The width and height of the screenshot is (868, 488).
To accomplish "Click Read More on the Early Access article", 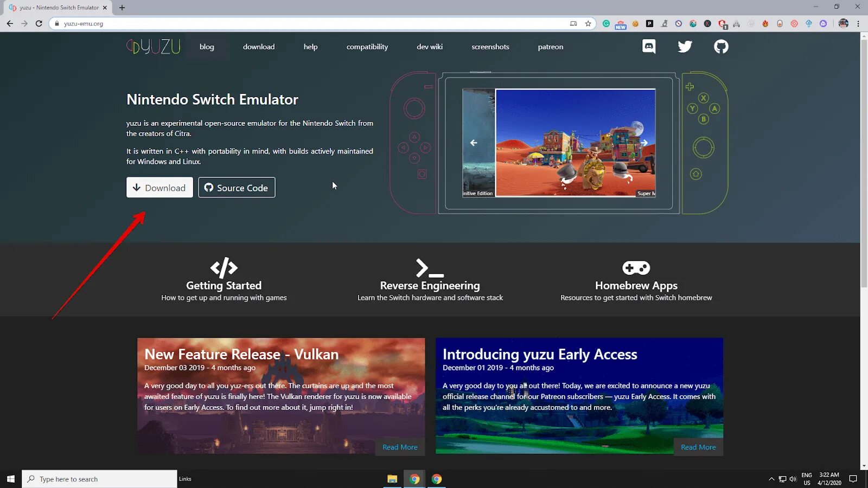I will (x=698, y=447).
